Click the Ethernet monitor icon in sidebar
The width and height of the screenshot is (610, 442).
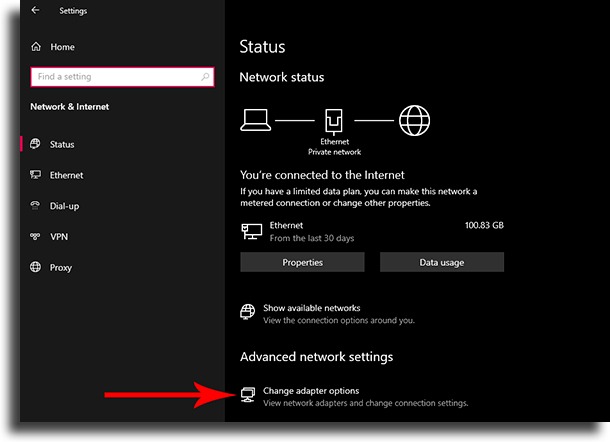pyautogui.click(x=35, y=175)
